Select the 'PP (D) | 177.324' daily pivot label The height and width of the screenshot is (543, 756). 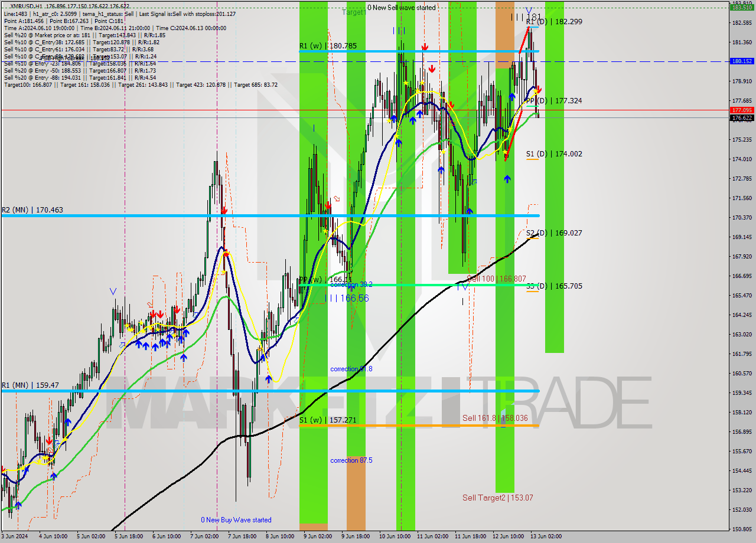pos(554,100)
